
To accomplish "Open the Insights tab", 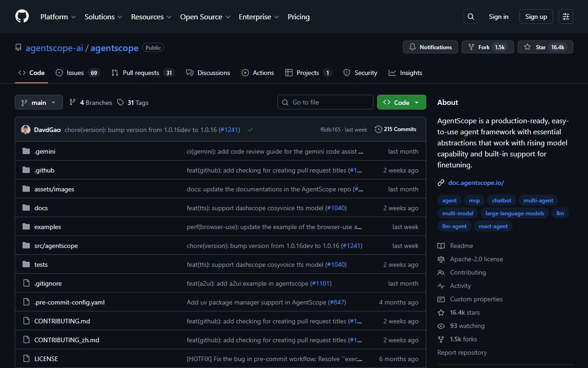I will coord(406,73).
